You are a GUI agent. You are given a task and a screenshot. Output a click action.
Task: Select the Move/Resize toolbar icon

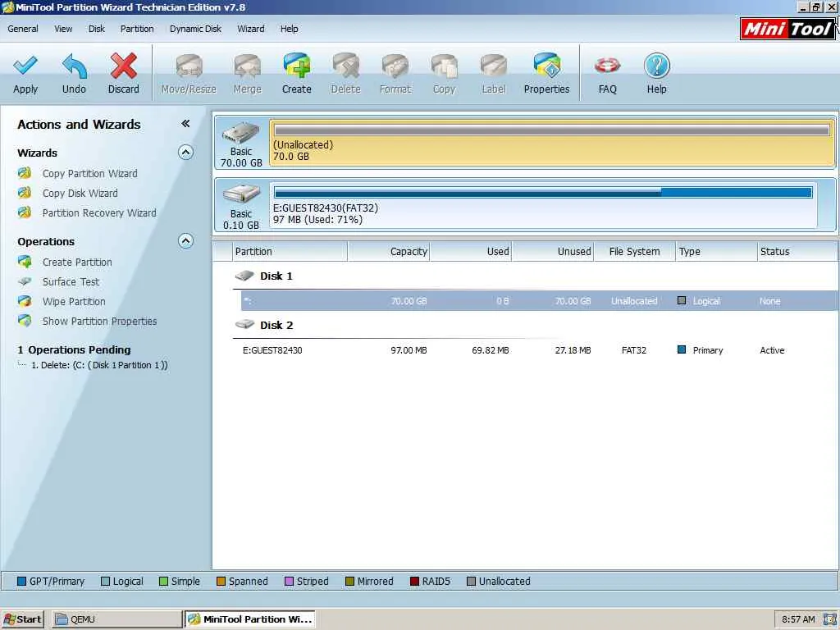point(189,66)
